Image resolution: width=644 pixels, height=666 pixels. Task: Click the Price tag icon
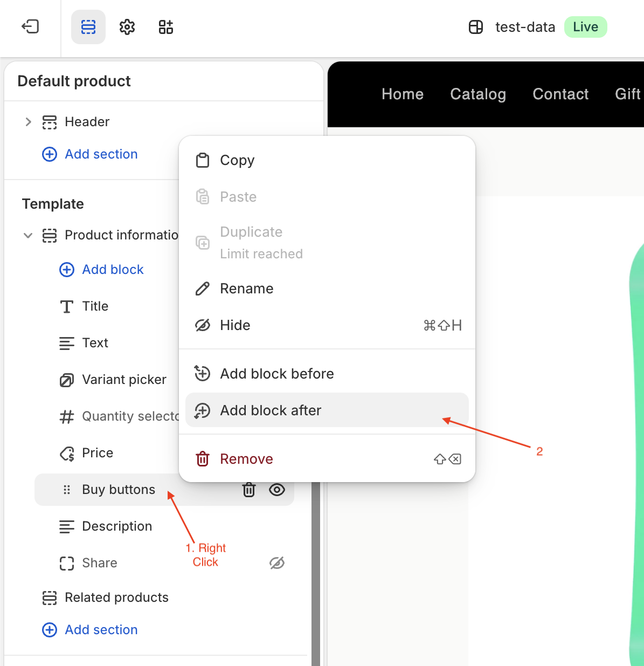(67, 453)
